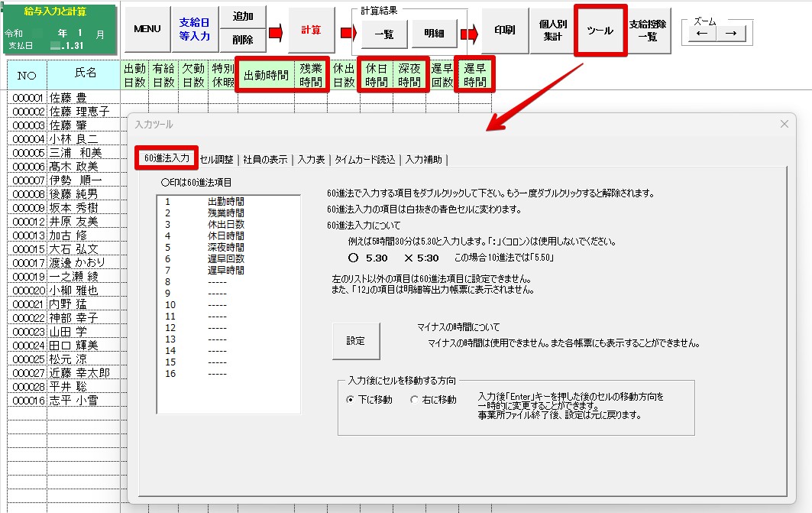Open 個人別集計 view
The image size is (812, 513).
point(552,31)
